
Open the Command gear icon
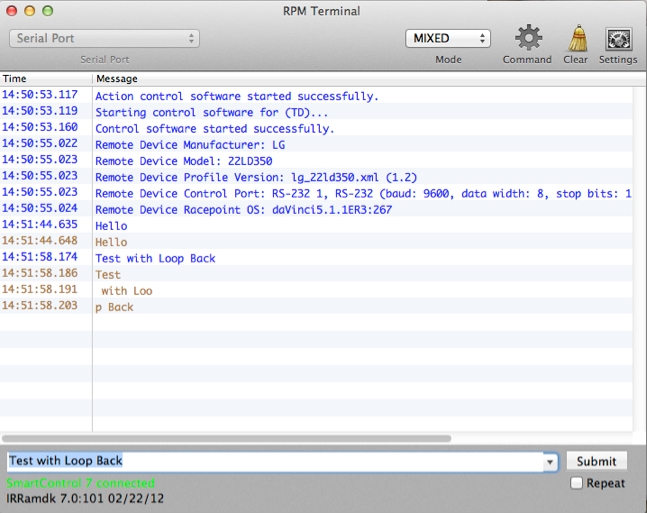(528, 38)
